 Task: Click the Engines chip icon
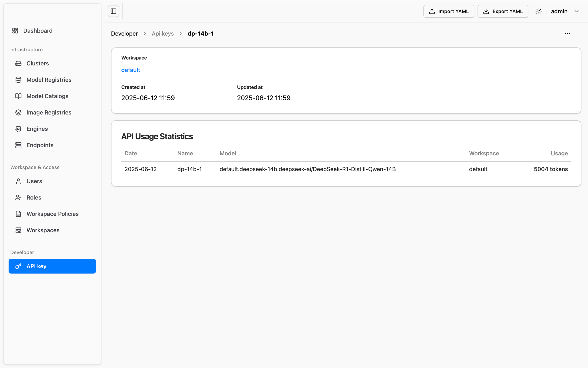[x=18, y=129]
